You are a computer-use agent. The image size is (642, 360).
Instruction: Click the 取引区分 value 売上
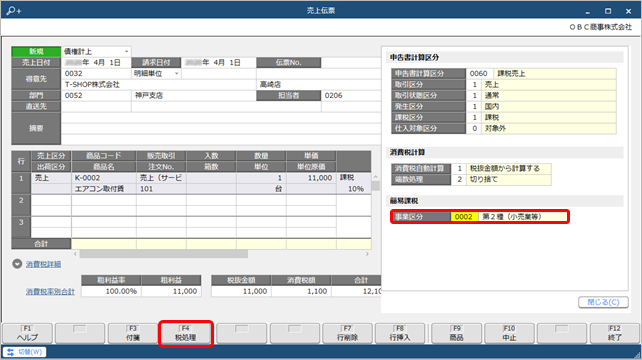coord(549,85)
